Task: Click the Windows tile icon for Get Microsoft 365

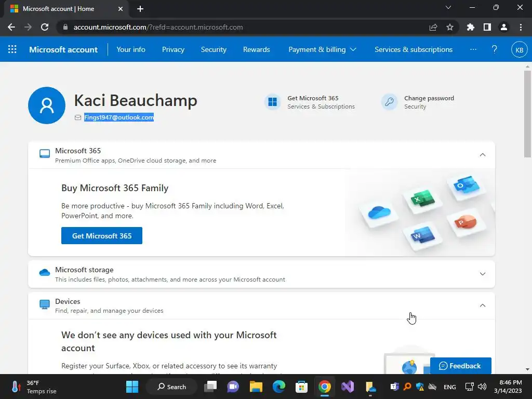Action: pyautogui.click(x=272, y=102)
